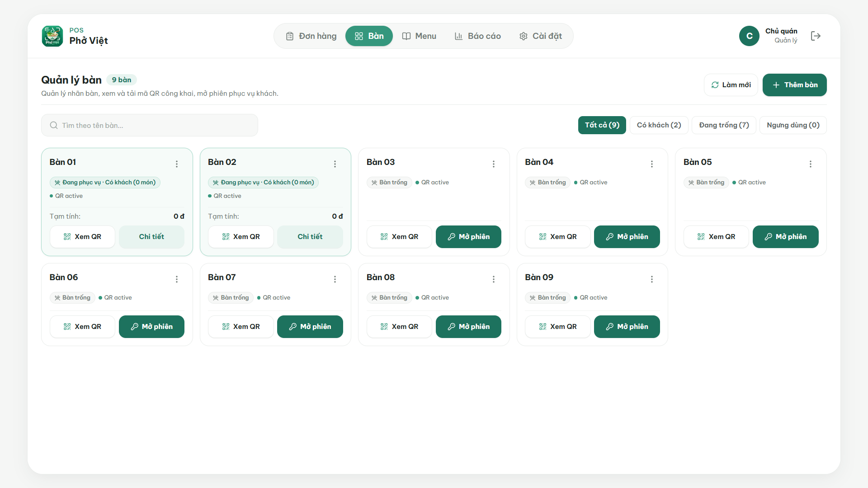The width and height of the screenshot is (868, 488).
Task: Open the three-dot menu on Bàn 05
Action: pos(811,164)
